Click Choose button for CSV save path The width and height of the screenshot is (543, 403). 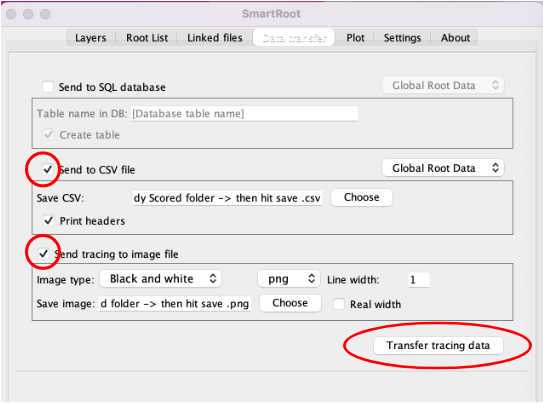pos(362,197)
